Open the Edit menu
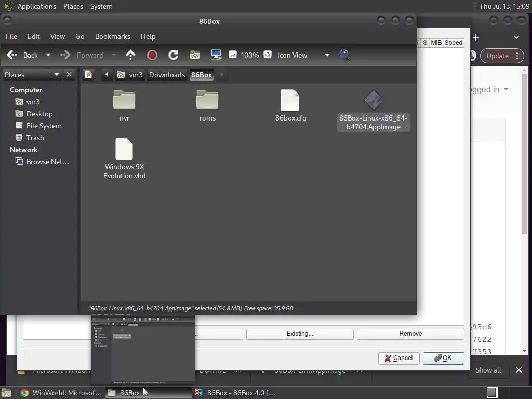This screenshot has width=532, height=399. pos(34,36)
